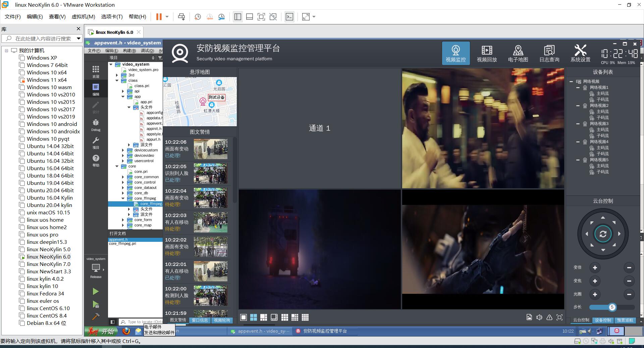The image size is (644, 348).
Task: Click the fullscreen icon below the video grid
Action: tap(559, 318)
